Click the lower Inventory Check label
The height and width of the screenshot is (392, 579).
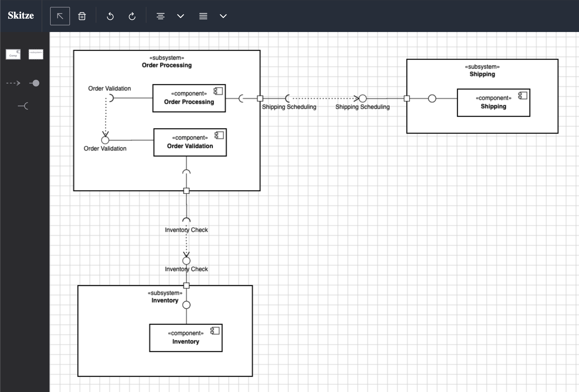[x=186, y=269]
